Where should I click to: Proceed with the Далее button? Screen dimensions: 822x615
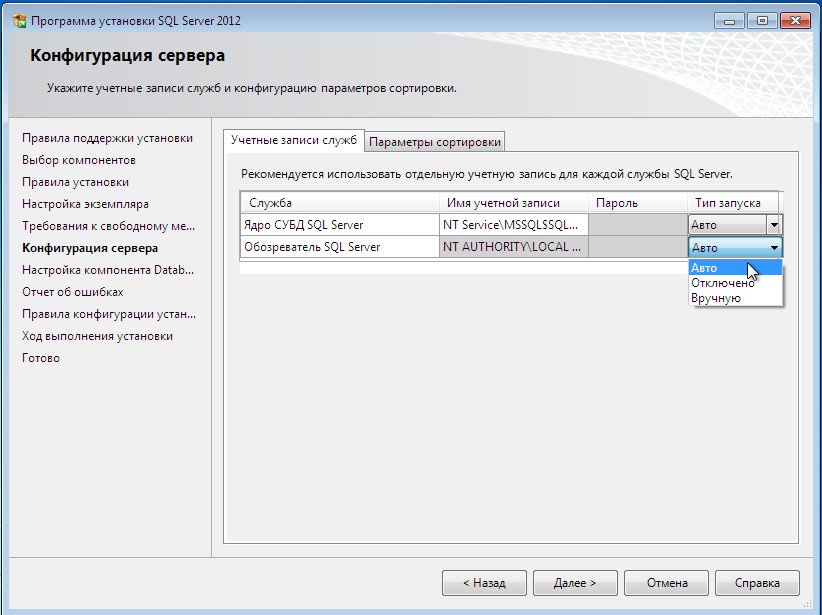point(575,583)
